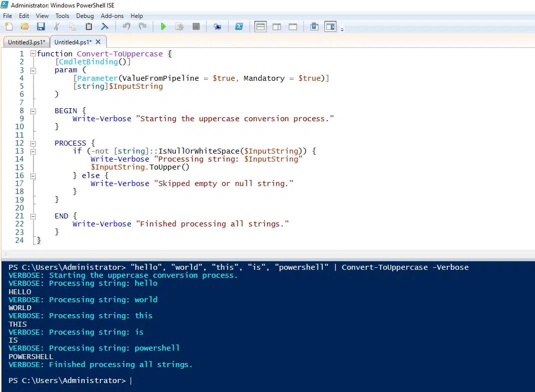
Task: Click the Convert-ToUppercase -Verbose command in the console
Action: (x=405, y=267)
